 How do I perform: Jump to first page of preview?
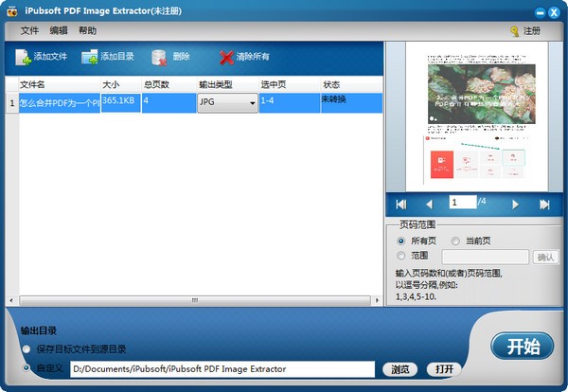(x=401, y=205)
